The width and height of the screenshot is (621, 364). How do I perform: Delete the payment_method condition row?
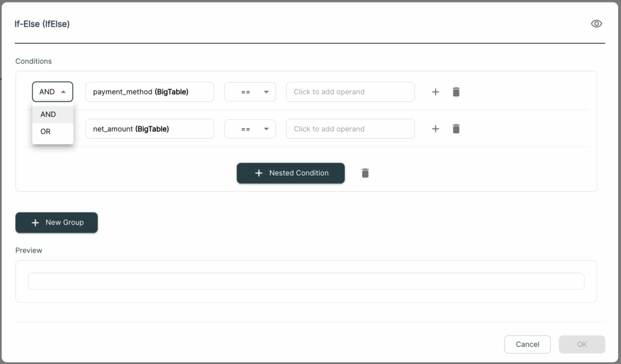[456, 92]
